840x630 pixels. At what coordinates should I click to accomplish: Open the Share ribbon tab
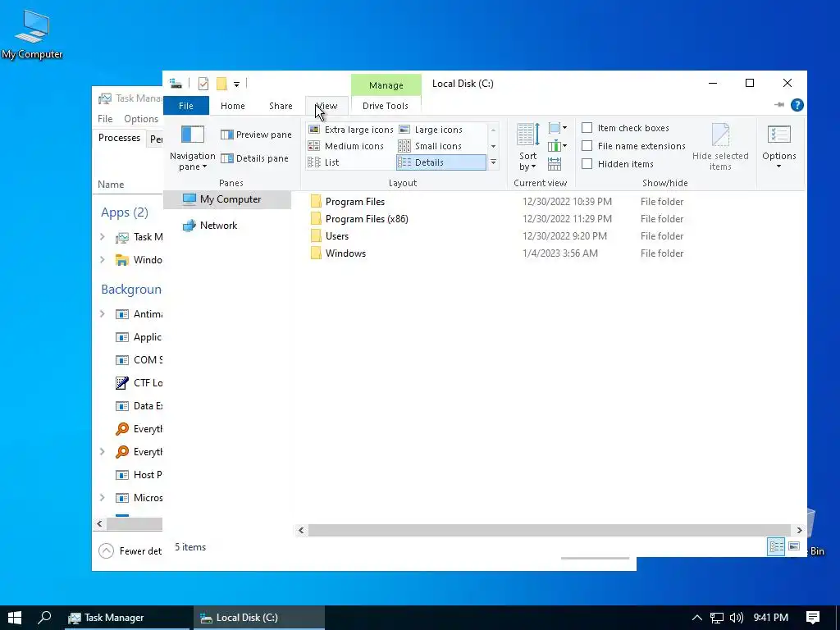click(281, 106)
